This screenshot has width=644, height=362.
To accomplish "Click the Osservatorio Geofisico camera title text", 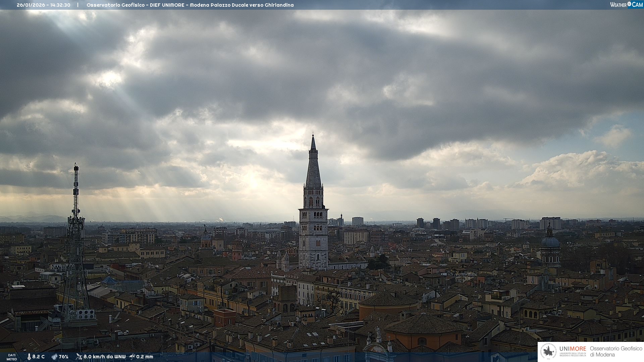I will pyautogui.click(x=190, y=5).
